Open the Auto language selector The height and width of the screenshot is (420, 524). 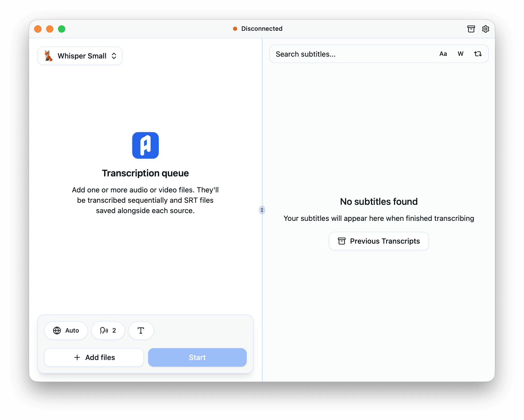pos(66,331)
